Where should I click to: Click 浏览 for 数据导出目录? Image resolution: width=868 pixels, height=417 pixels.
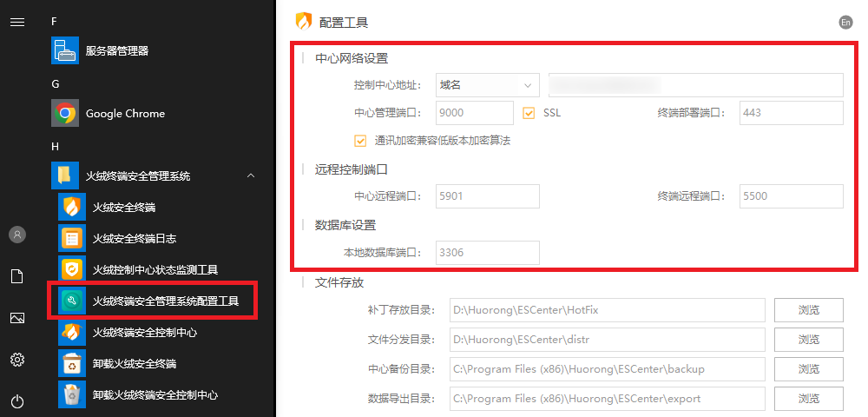808,398
